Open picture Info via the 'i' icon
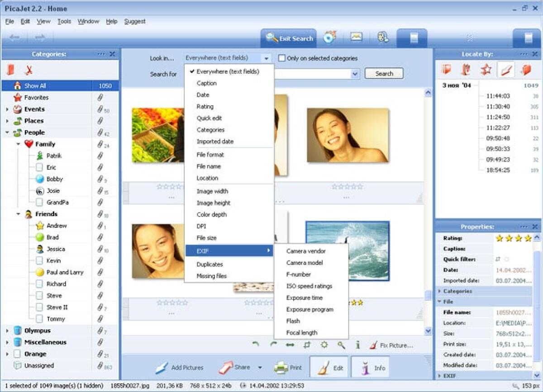The width and height of the screenshot is (543, 392). coord(357,345)
